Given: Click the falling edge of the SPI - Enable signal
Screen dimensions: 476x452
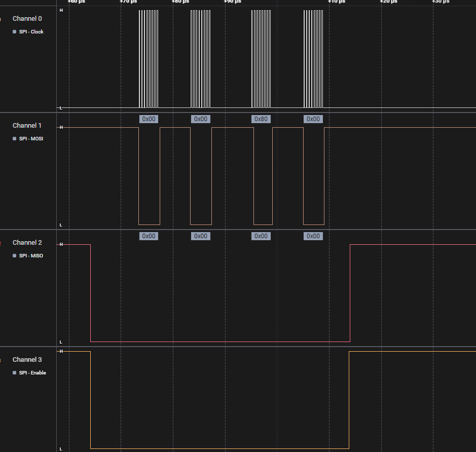Looking at the screenshot, I should click(x=90, y=400).
